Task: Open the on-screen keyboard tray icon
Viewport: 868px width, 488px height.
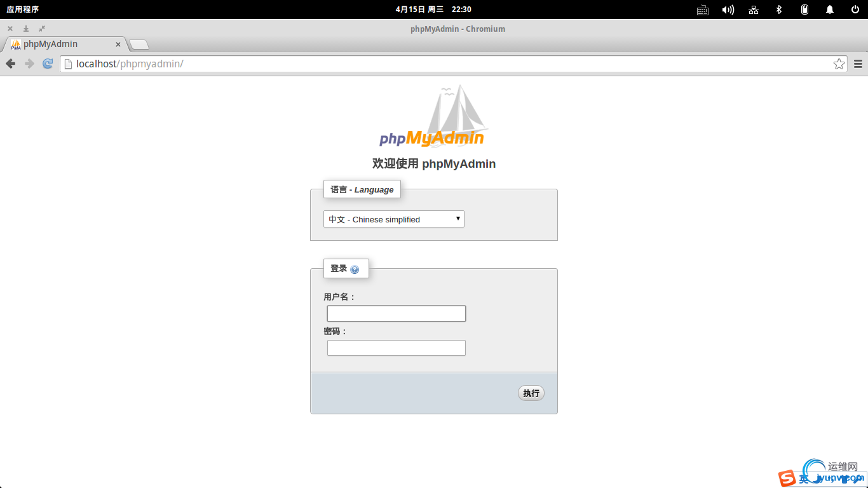Action: point(703,10)
